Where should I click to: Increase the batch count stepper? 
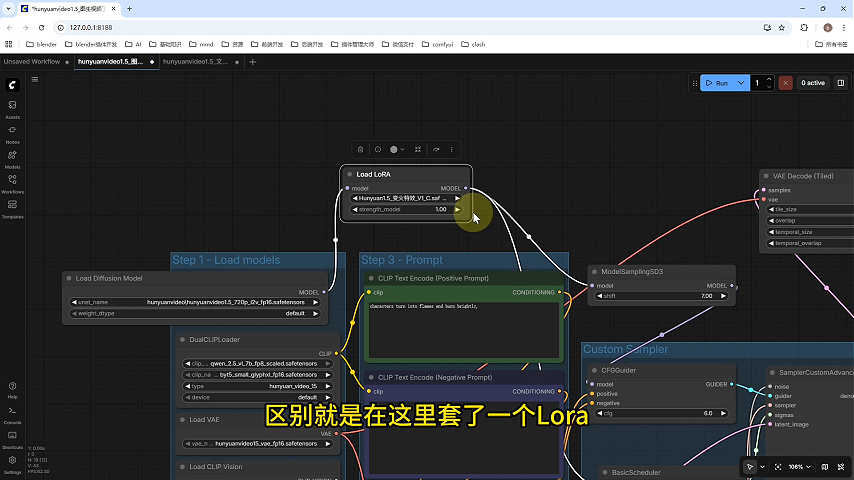point(769,80)
